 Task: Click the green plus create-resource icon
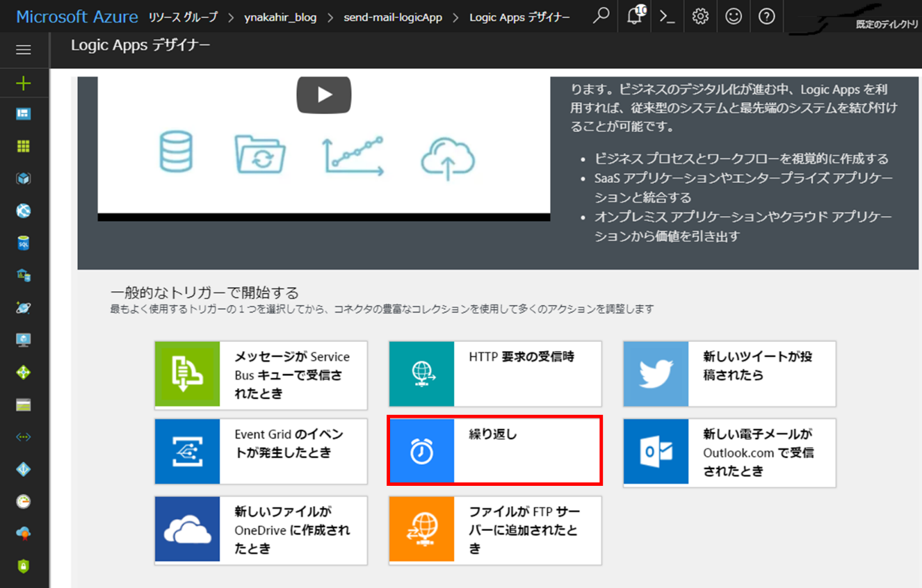24,83
